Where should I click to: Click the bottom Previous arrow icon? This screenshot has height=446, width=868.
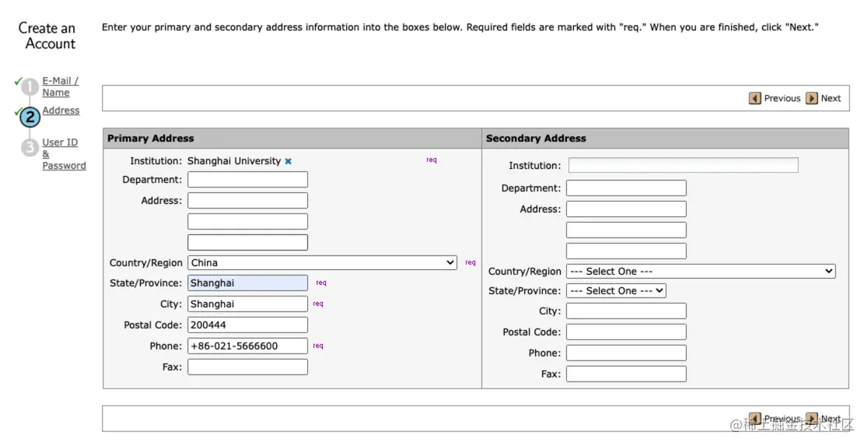tap(754, 419)
